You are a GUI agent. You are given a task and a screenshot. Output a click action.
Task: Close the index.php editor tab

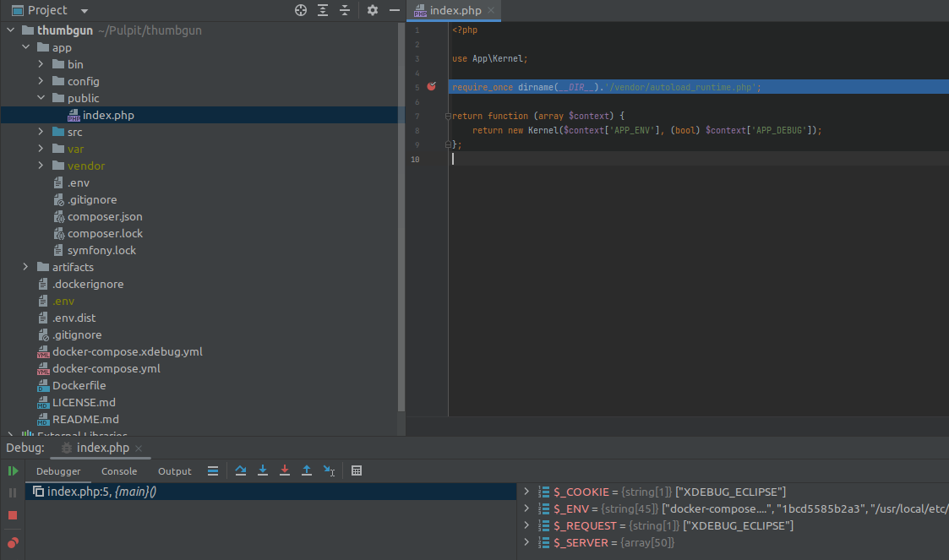tap(491, 10)
